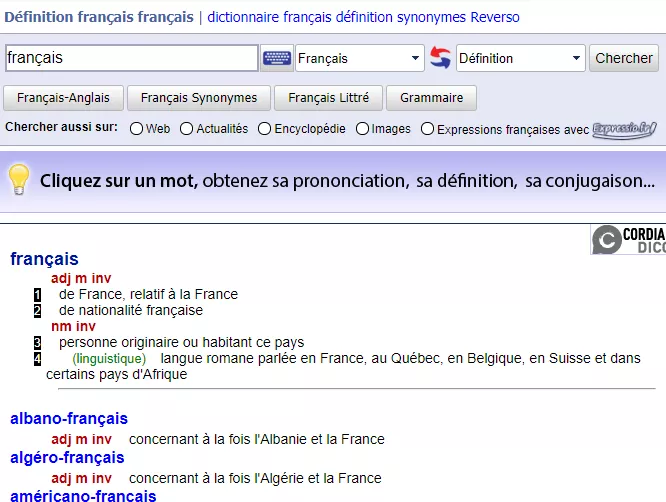Select the Images radio button
The width and height of the screenshot is (666, 502).
tap(362, 129)
